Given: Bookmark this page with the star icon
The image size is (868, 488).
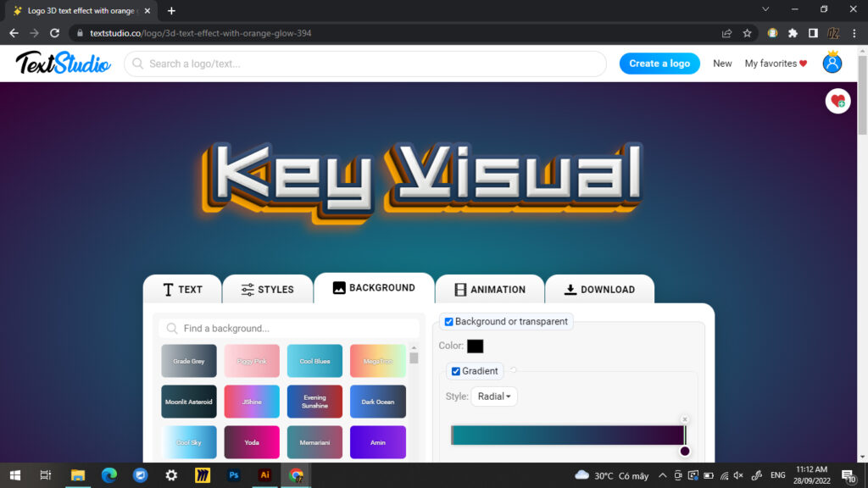Looking at the screenshot, I should pyautogui.click(x=747, y=33).
